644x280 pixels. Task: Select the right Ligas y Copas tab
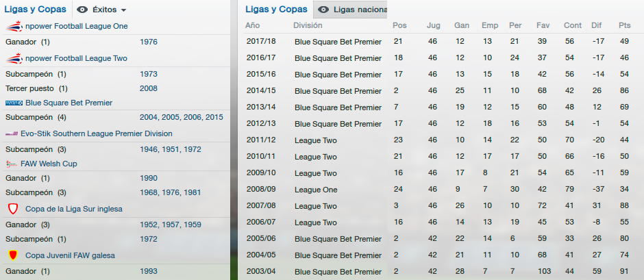[x=276, y=10]
